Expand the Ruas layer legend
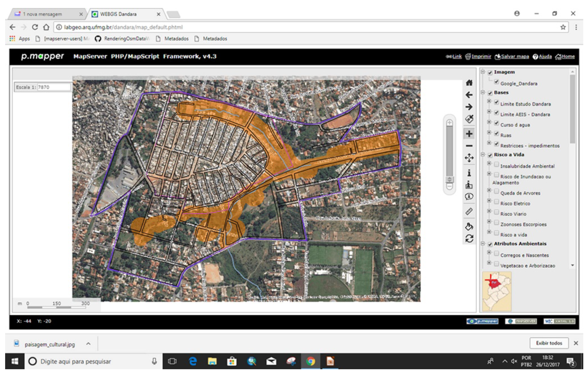The width and height of the screenshot is (588, 376). [489, 132]
